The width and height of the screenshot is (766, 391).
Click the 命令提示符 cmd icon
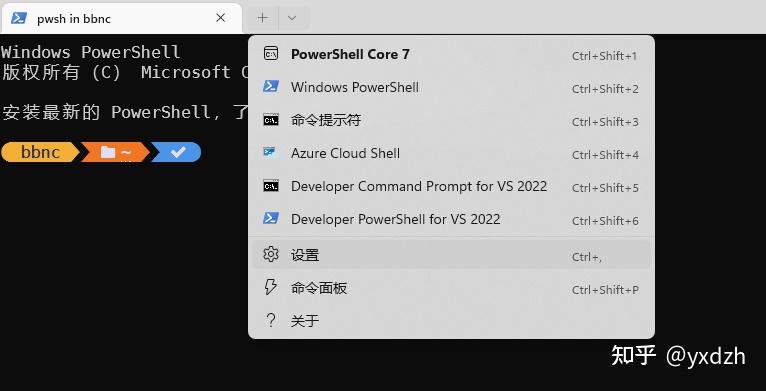coord(271,120)
